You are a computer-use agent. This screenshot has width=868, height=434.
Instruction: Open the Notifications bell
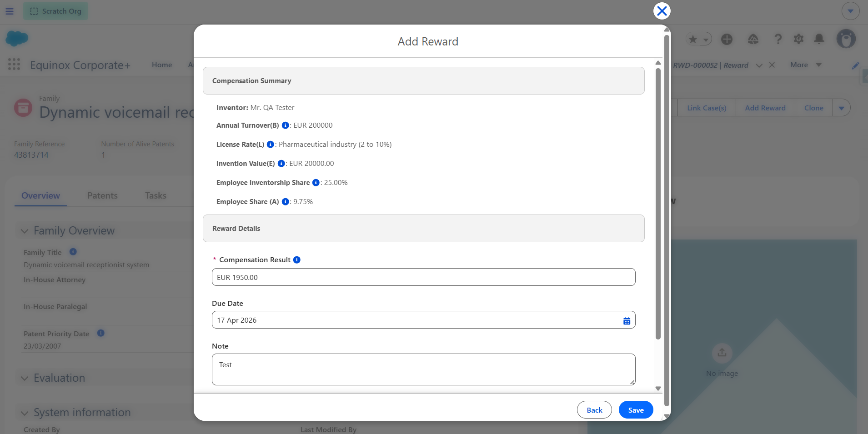click(x=819, y=39)
